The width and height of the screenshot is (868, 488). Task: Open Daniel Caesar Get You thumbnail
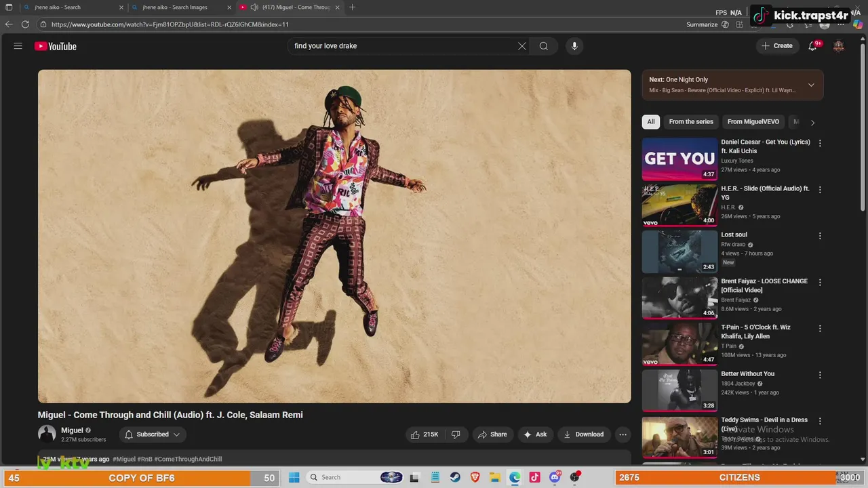(x=679, y=159)
